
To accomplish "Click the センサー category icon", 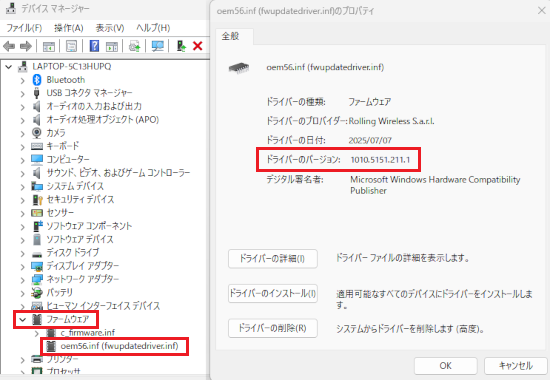I will tap(37, 213).
